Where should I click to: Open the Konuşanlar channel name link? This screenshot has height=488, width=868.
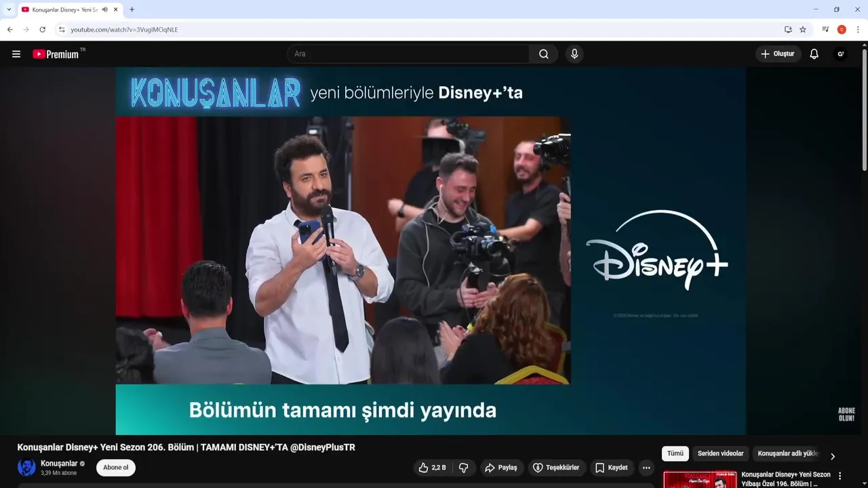click(x=59, y=464)
